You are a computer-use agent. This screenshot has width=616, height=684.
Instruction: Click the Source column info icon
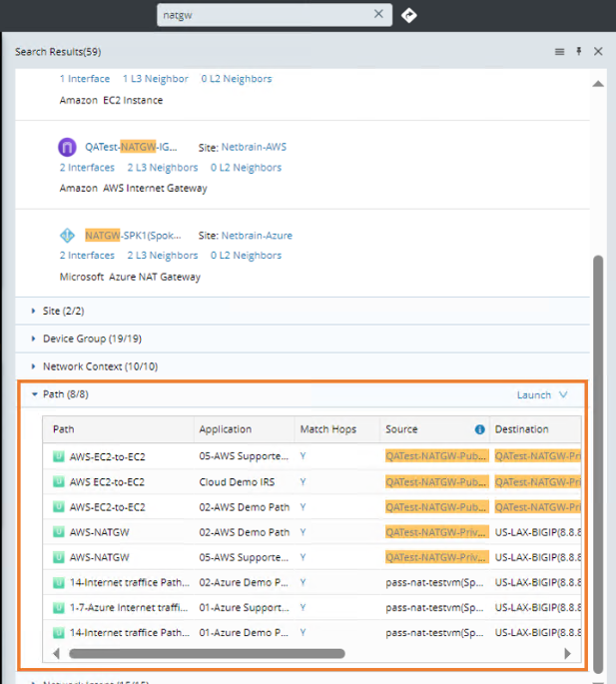tap(479, 429)
